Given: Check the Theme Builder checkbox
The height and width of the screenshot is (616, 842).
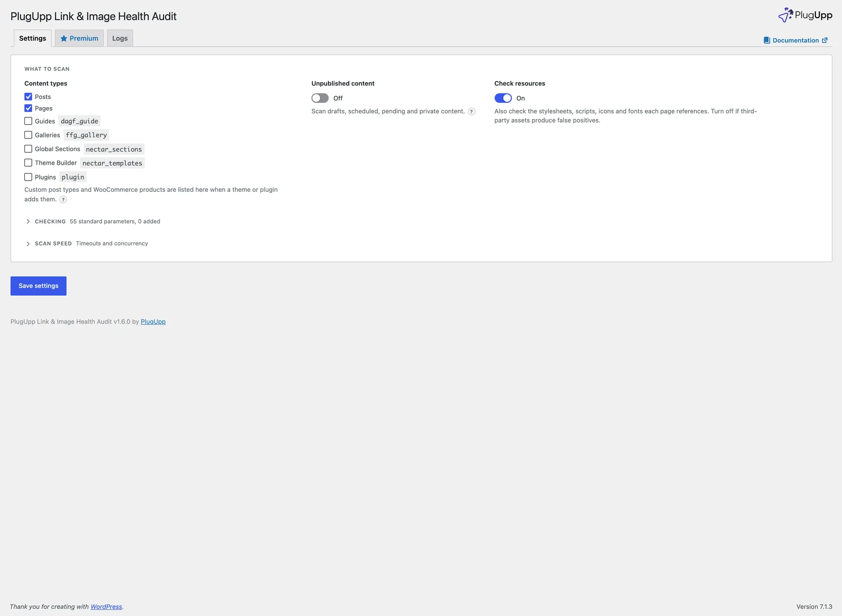Looking at the screenshot, I should (x=28, y=163).
